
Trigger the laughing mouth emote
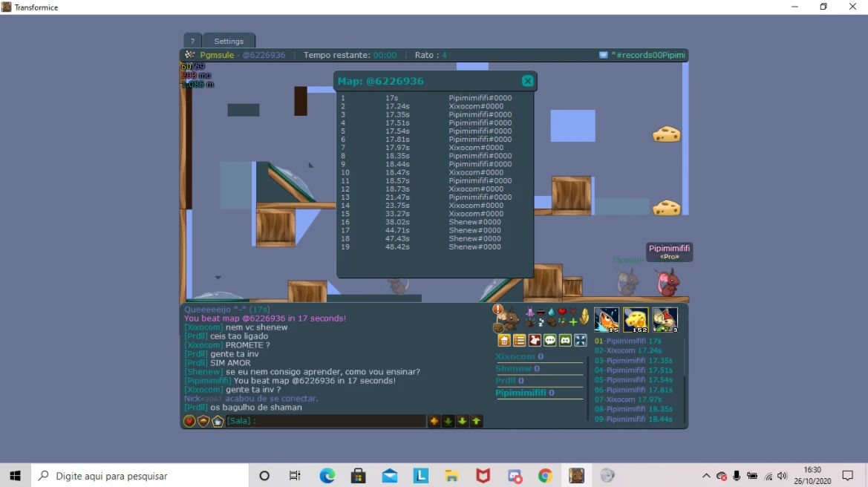(541, 312)
